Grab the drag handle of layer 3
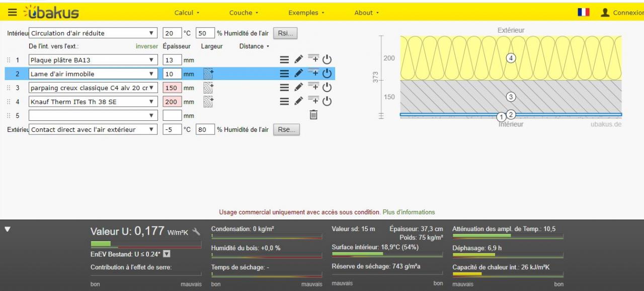The width and height of the screenshot is (644, 291). (8, 88)
